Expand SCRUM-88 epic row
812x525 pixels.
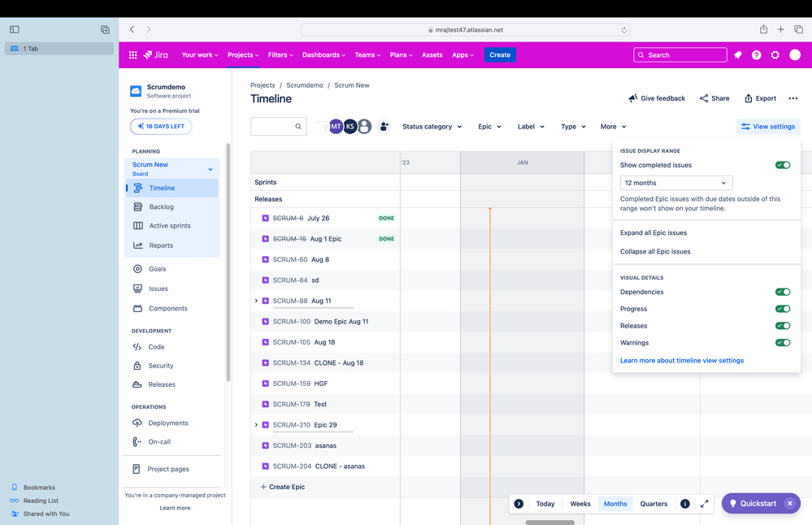[x=256, y=301]
